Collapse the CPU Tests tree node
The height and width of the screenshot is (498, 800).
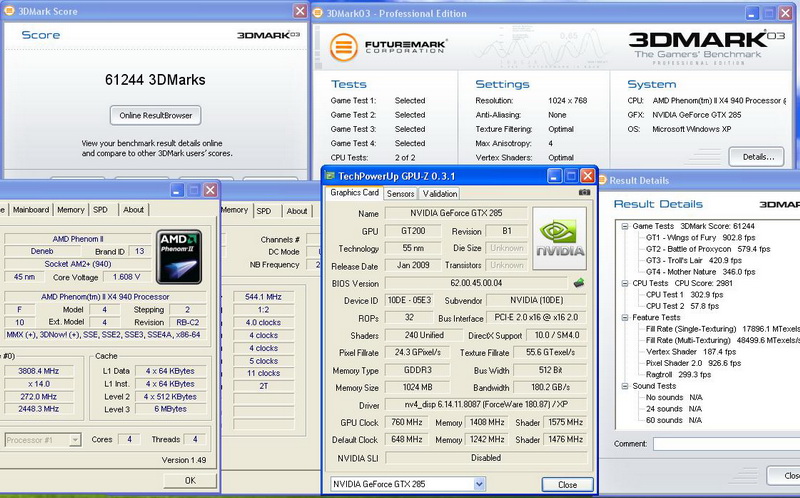625,283
